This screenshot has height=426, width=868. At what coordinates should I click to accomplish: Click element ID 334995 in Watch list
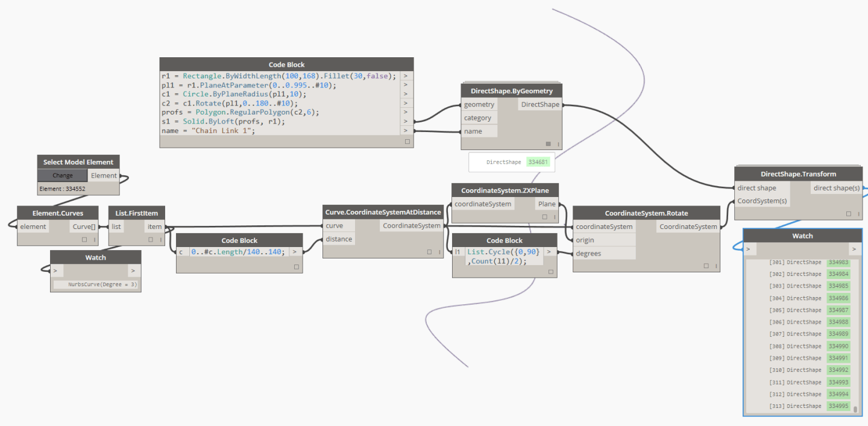pyautogui.click(x=838, y=406)
